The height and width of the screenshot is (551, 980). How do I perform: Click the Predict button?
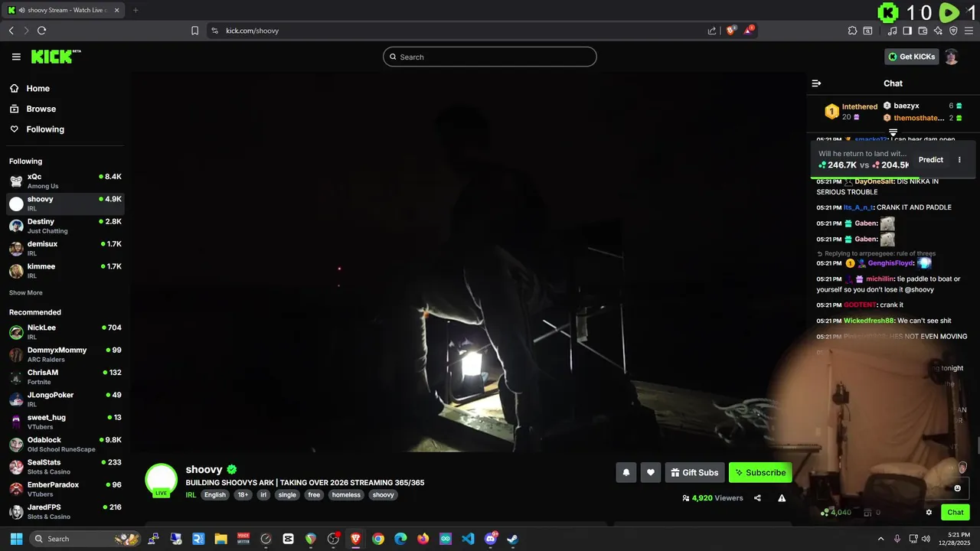[x=931, y=160]
